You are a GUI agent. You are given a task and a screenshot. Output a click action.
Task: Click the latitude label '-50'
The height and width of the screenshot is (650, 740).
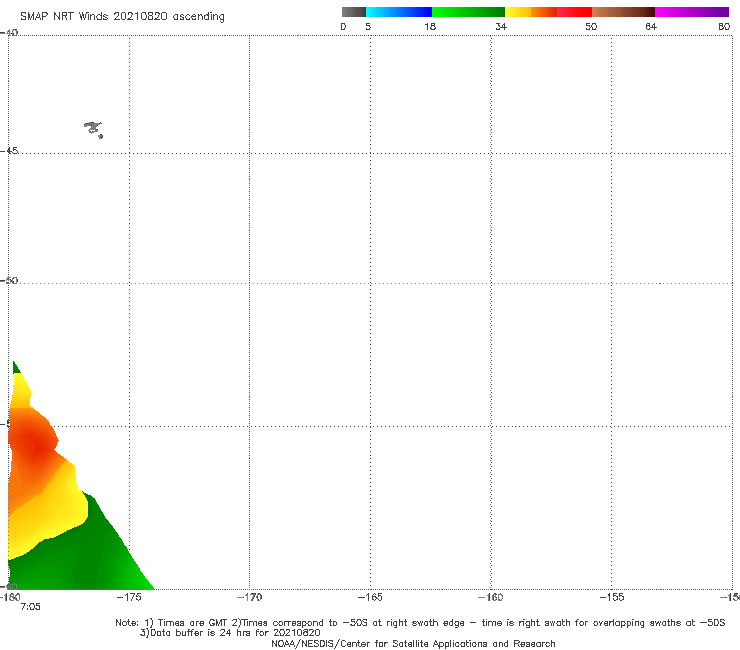click(9, 281)
